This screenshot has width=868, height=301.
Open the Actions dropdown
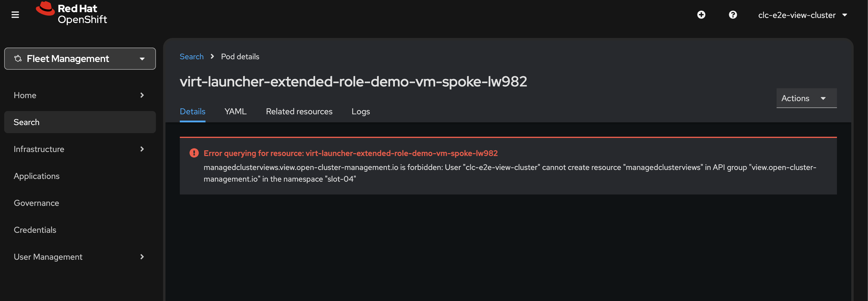806,98
